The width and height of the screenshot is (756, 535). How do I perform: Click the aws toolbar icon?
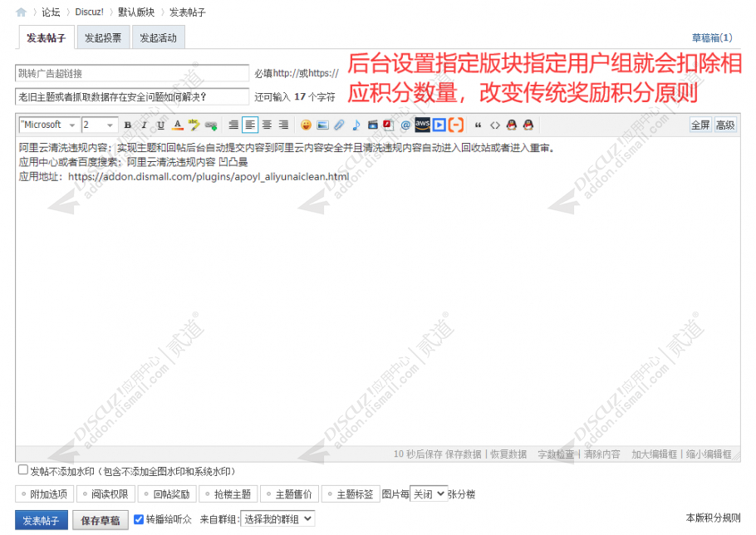coord(422,125)
